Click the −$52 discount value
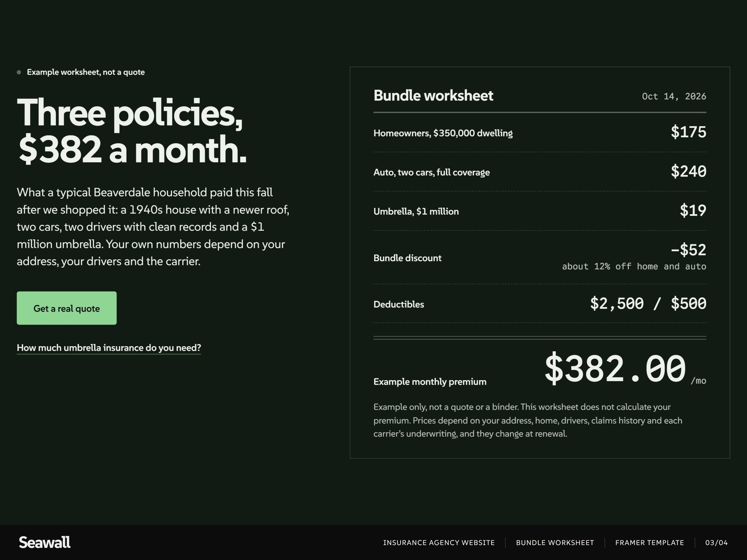This screenshot has width=747, height=560. click(688, 250)
